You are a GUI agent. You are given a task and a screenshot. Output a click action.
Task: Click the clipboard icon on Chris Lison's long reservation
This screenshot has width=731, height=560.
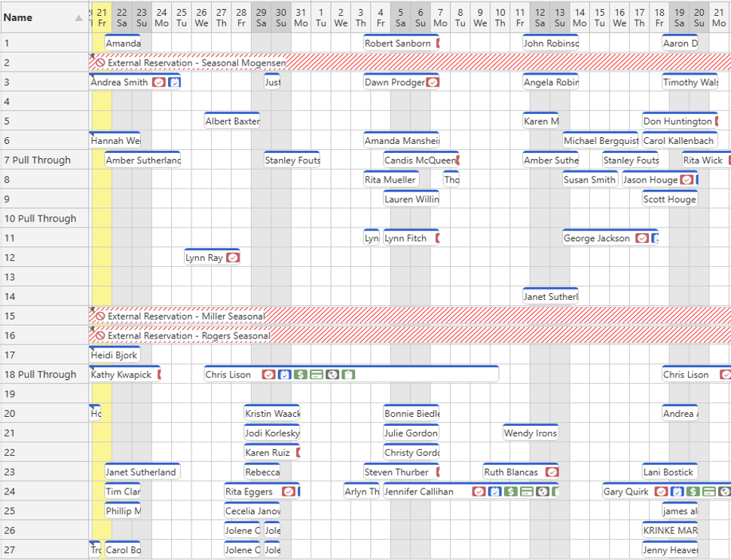(347, 375)
